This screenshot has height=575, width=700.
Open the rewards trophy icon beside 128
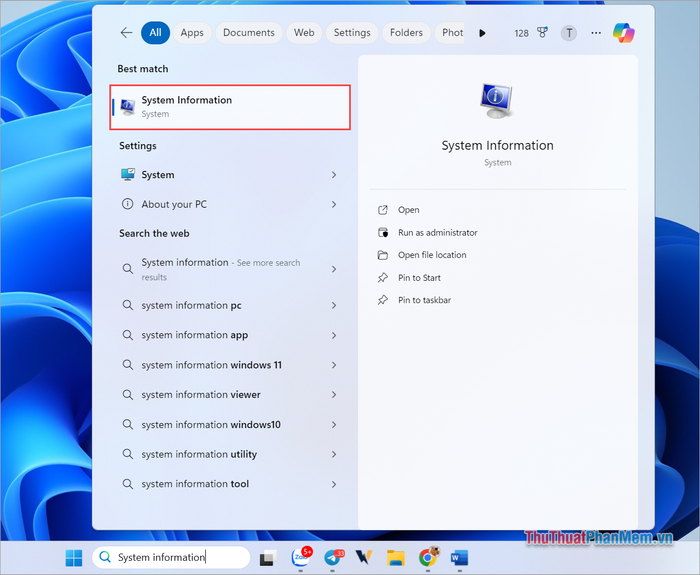[542, 33]
